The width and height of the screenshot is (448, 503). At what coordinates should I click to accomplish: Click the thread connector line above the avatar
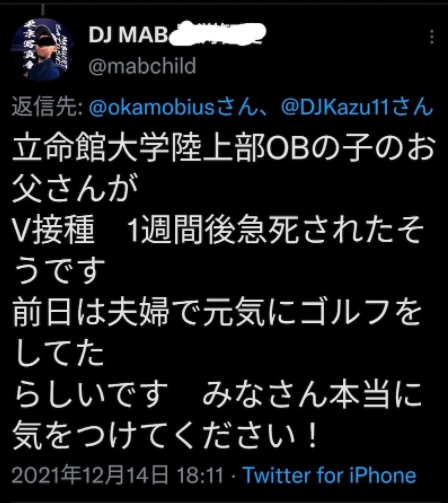tap(43, 9)
